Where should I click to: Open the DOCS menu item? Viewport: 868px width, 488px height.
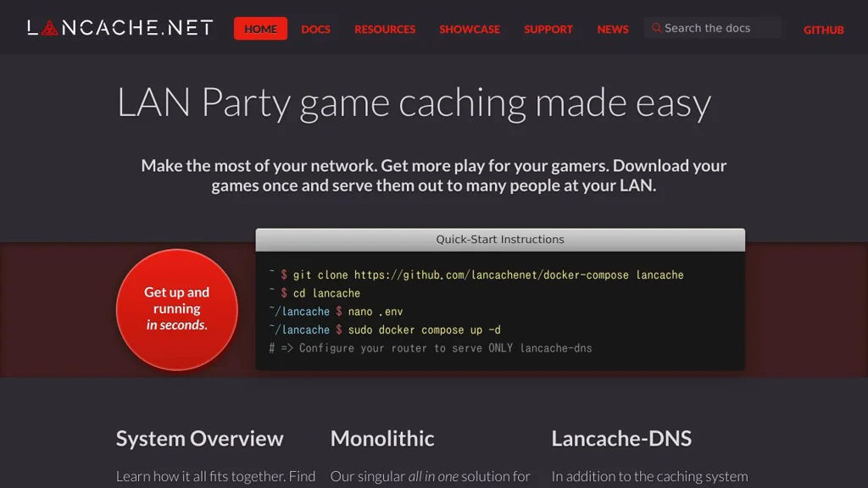coord(315,29)
